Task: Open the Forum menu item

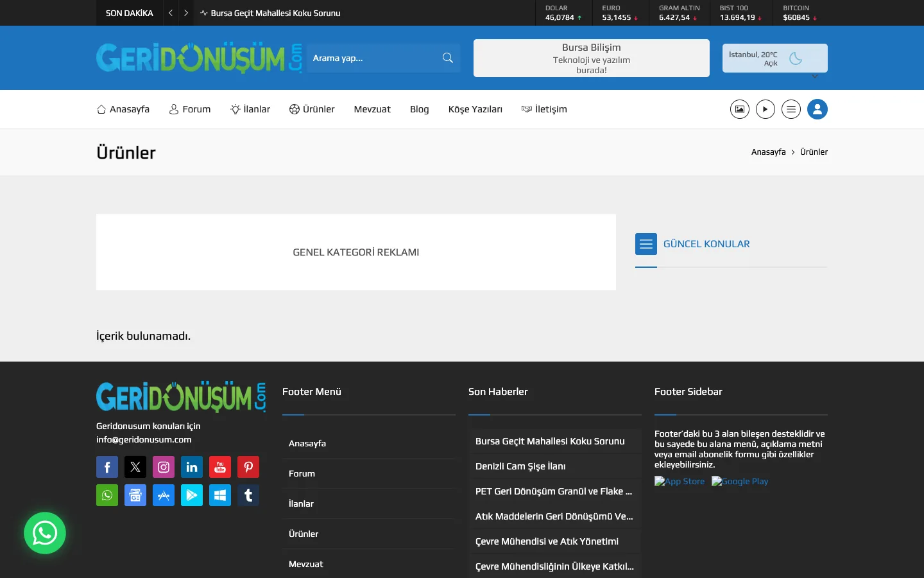Action: [x=190, y=109]
